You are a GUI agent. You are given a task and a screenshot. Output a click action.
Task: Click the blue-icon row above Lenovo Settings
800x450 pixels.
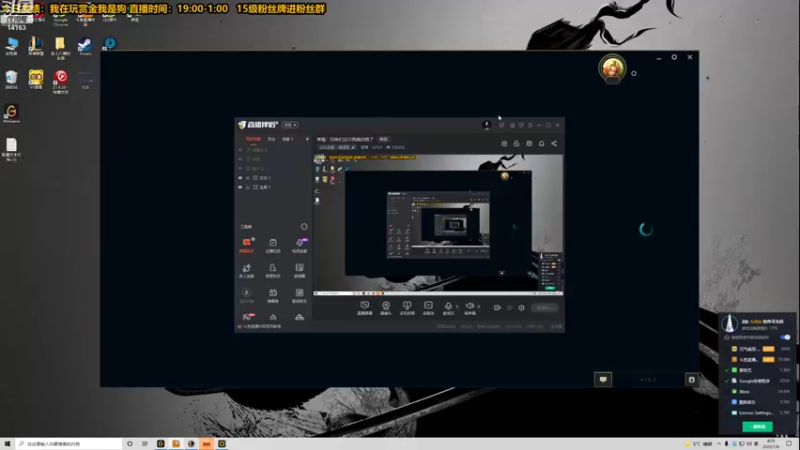(758, 402)
